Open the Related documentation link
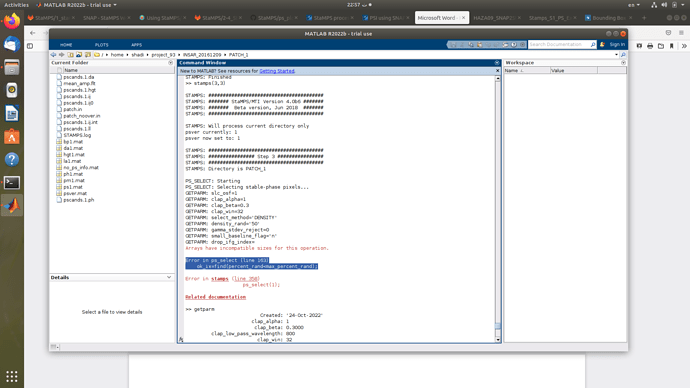Image resolution: width=690 pixels, height=388 pixels. [x=216, y=297]
